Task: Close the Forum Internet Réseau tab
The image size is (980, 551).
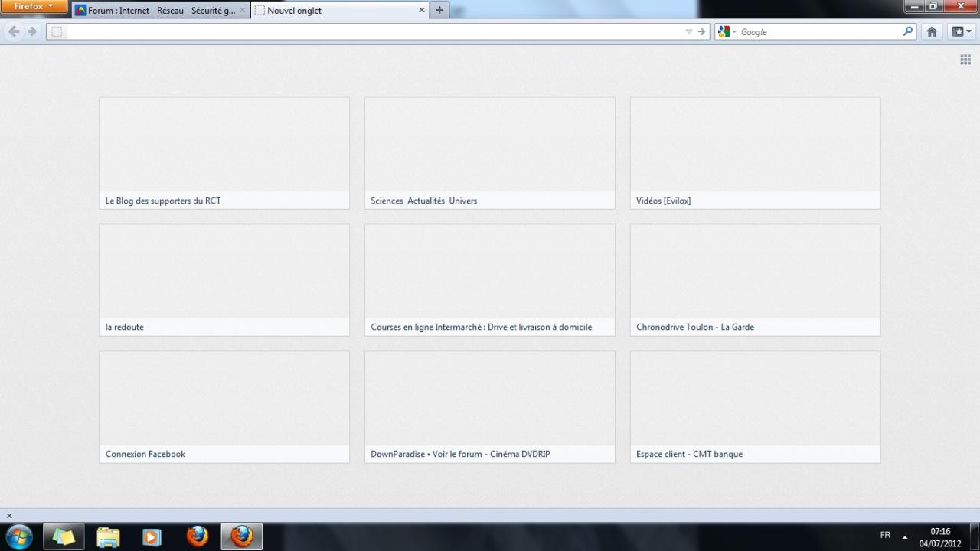Action: (243, 11)
